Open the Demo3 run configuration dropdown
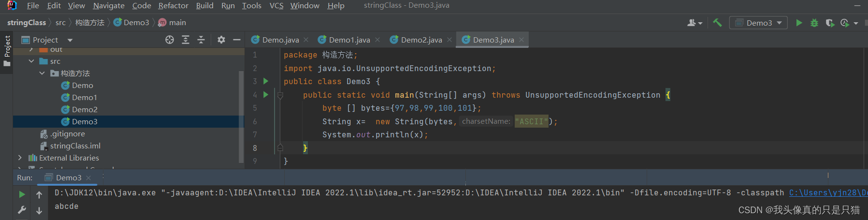This screenshot has width=868, height=220. point(758,23)
